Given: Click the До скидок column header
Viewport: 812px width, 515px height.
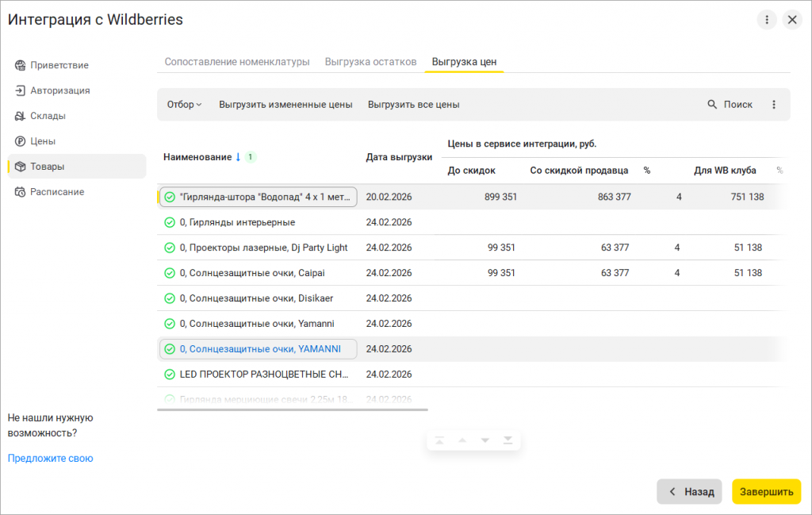Looking at the screenshot, I should pyautogui.click(x=472, y=171).
